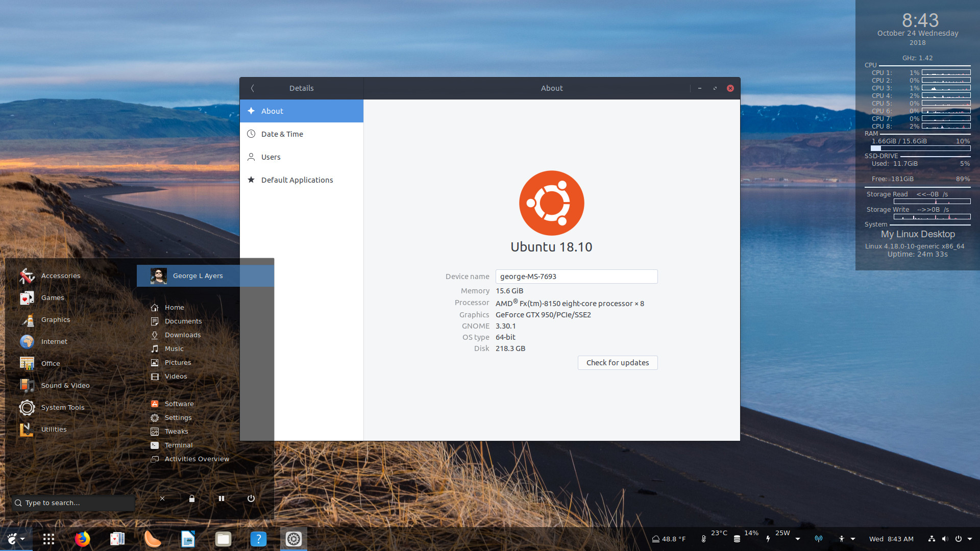The image size is (980, 551).
Task: Click the Uptime text in the desktop widget
Action: click(x=918, y=254)
